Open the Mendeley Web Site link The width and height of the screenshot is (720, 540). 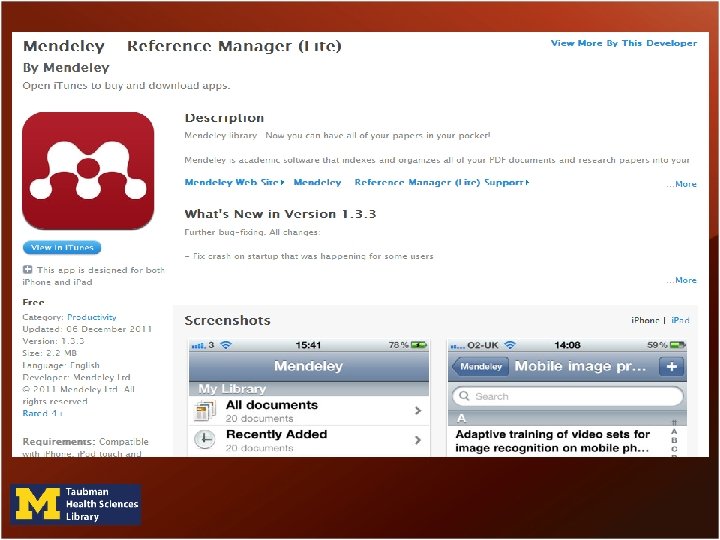click(x=234, y=182)
